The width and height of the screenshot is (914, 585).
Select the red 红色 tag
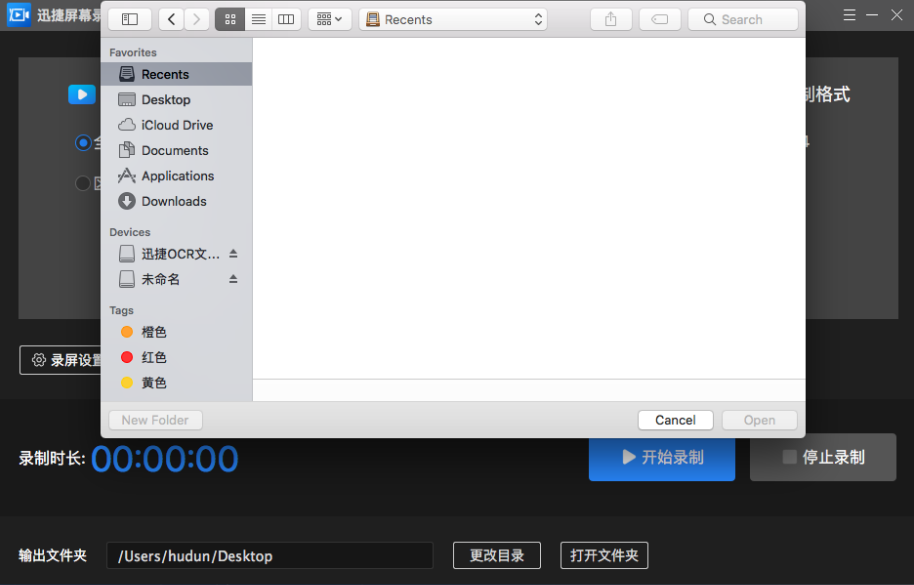[153, 357]
